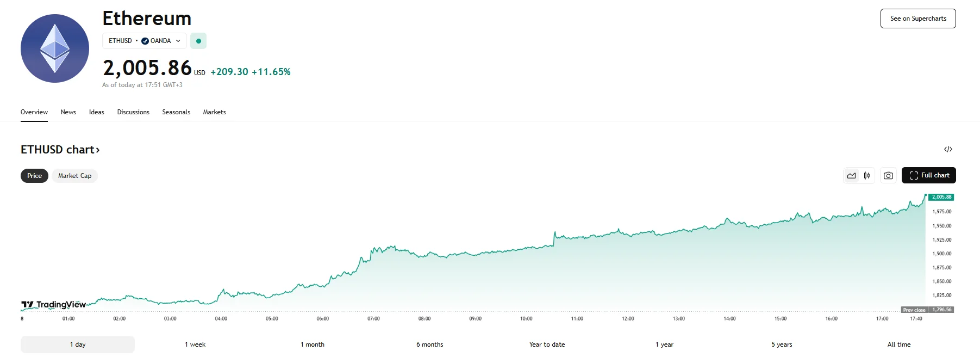Switch to the Ideas tab

point(97,112)
